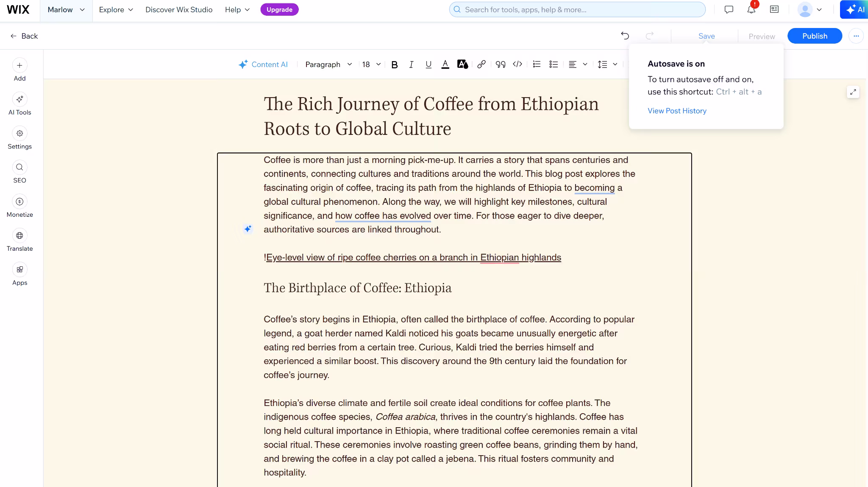Expand the line spacing options arrow
The width and height of the screenshot is (868, 487).
click(615, 64)
